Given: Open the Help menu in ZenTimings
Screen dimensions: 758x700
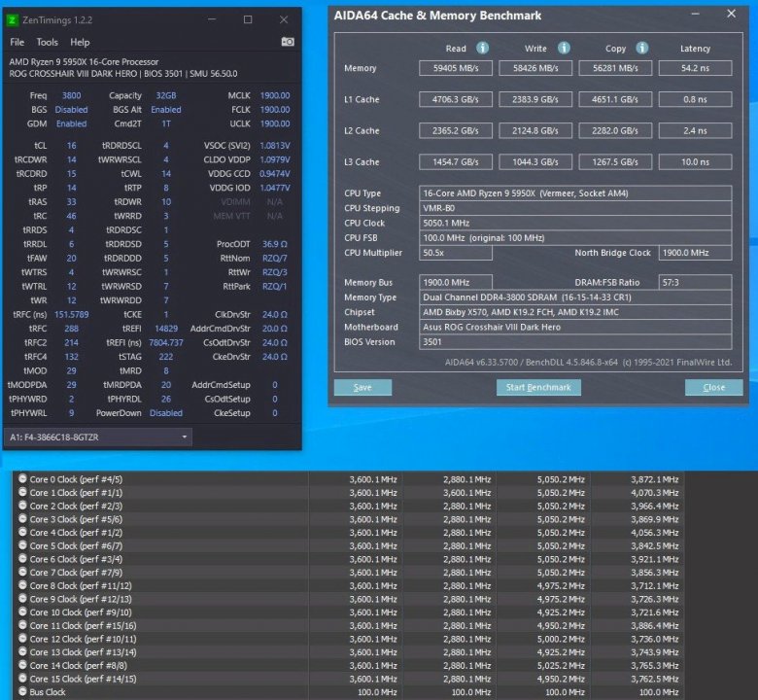Looking at the screenshot, I should [80, 42].
